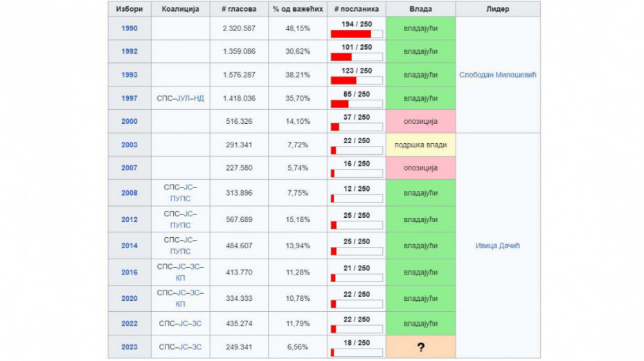Click the votes value 516.326

[239, 121]
